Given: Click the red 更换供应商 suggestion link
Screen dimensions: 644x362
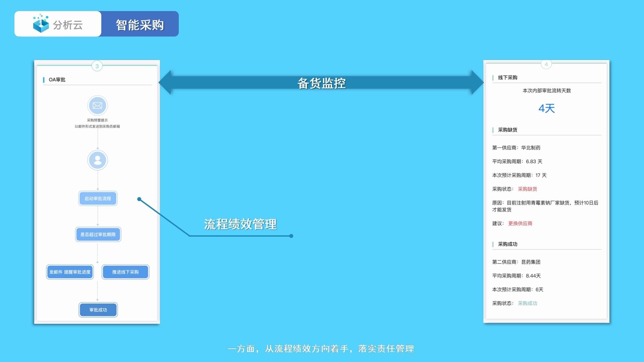Looking at the screenshot, I should (x=520, y=224).
